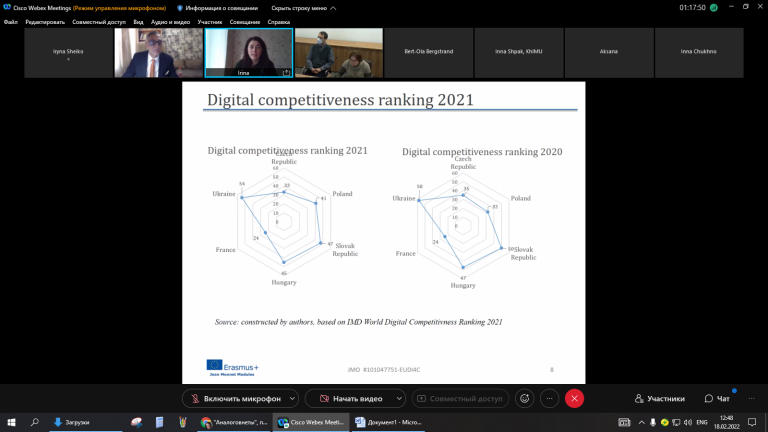Click the icon on Irina's video tile
Viewport: 768px width, 432px height.
pos(287,72)
